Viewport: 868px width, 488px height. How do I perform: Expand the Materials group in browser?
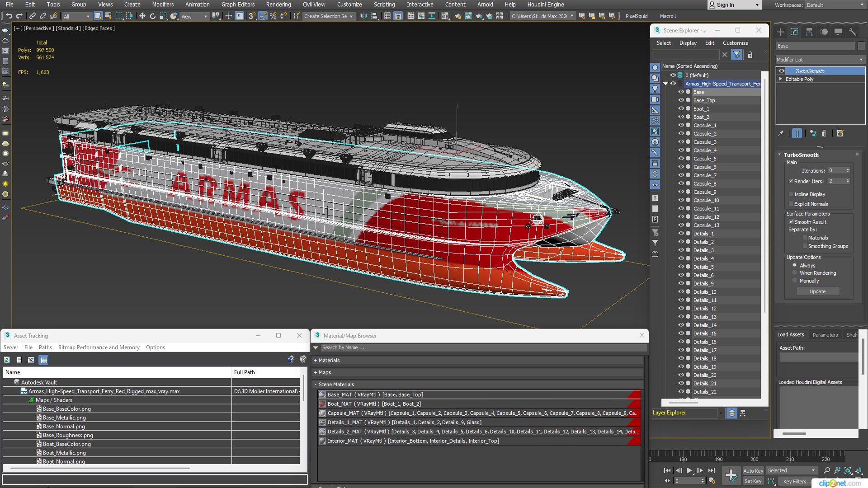[x=316, y=361]
